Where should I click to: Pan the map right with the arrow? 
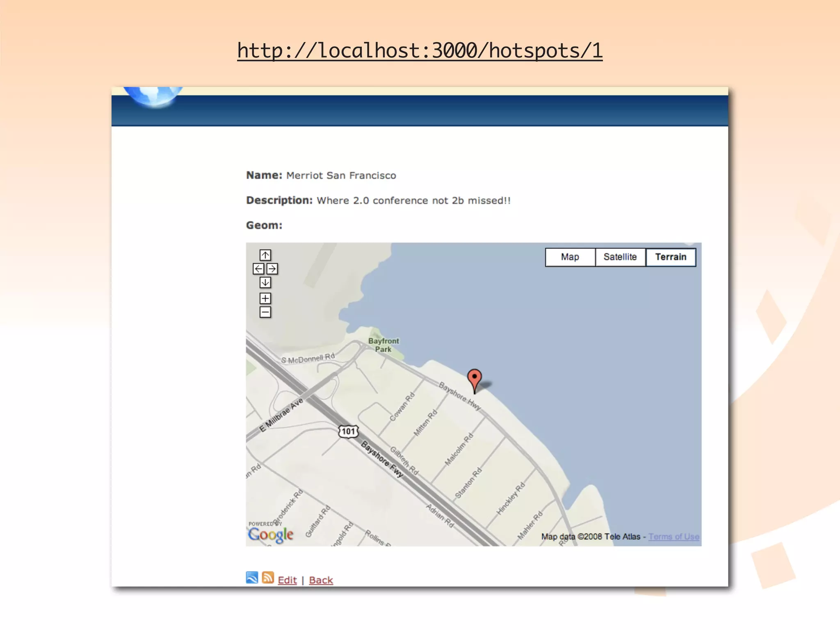point(272,269)
